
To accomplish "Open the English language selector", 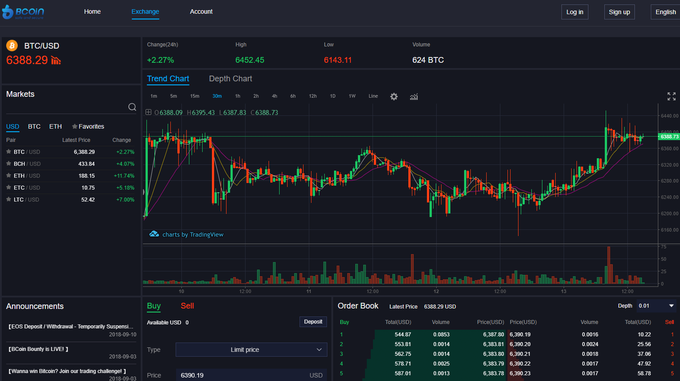I will click(x=665, y=12).
